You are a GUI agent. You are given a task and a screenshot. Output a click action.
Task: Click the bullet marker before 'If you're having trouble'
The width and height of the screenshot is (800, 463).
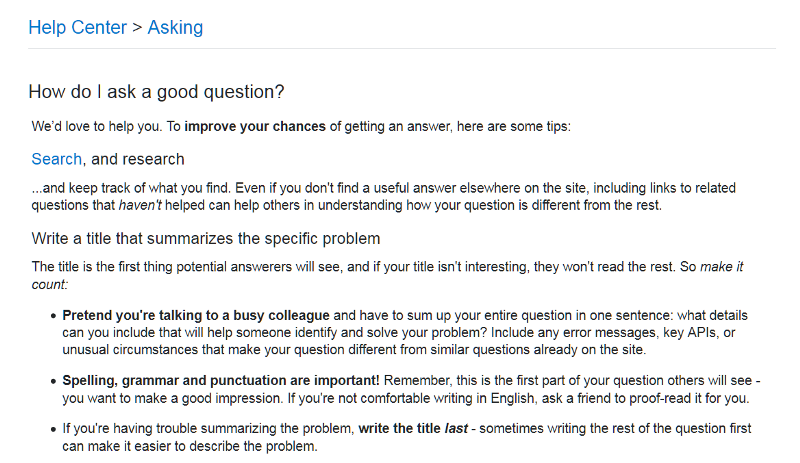click(x=53, y=429)
